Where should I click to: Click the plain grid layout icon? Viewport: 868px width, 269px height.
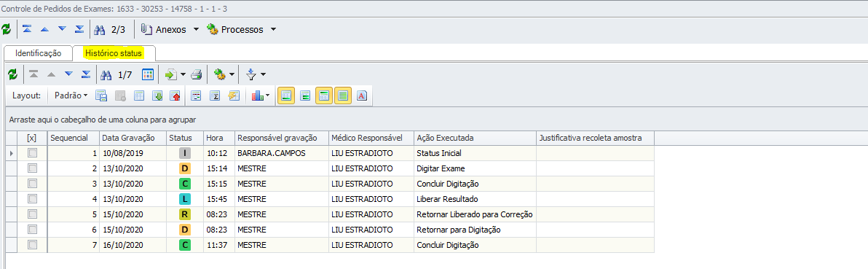click(139, 96)
